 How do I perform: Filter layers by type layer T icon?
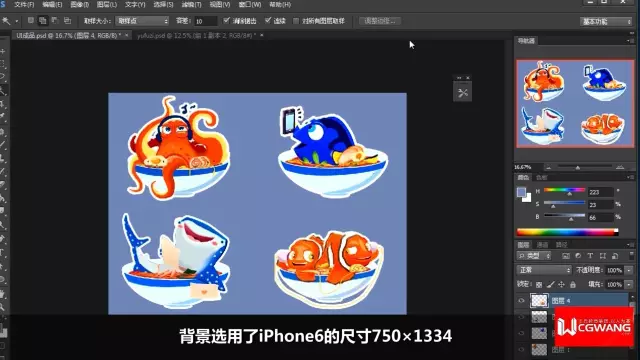(590, 256)
